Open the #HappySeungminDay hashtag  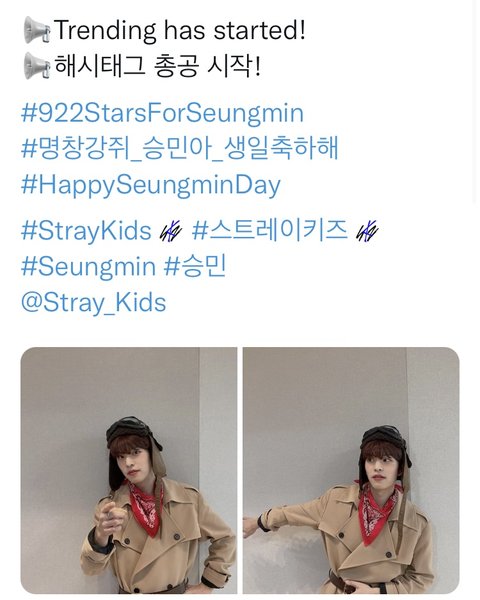pyautogui.click(x=151, y=186)
